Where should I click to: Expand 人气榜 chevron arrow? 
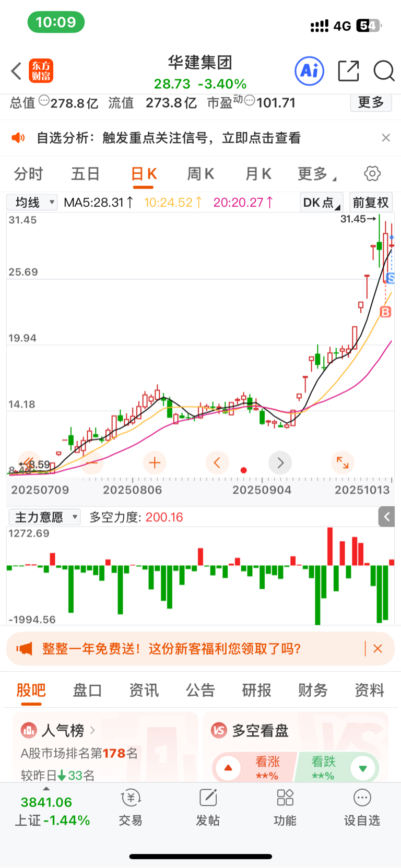93,730
